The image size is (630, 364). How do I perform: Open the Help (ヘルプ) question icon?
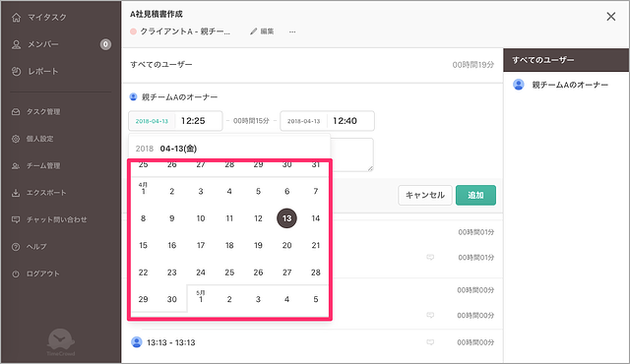click(x=16, y=246)
